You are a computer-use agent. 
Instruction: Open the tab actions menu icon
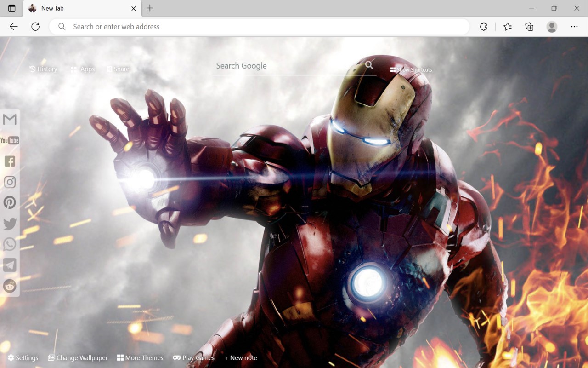point(11,8)
